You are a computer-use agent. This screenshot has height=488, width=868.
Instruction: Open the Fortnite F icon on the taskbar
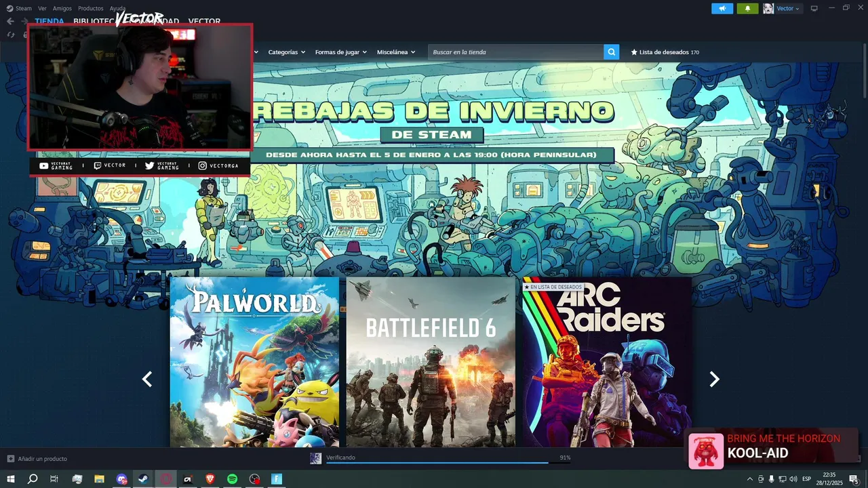(x=277, y=479)
